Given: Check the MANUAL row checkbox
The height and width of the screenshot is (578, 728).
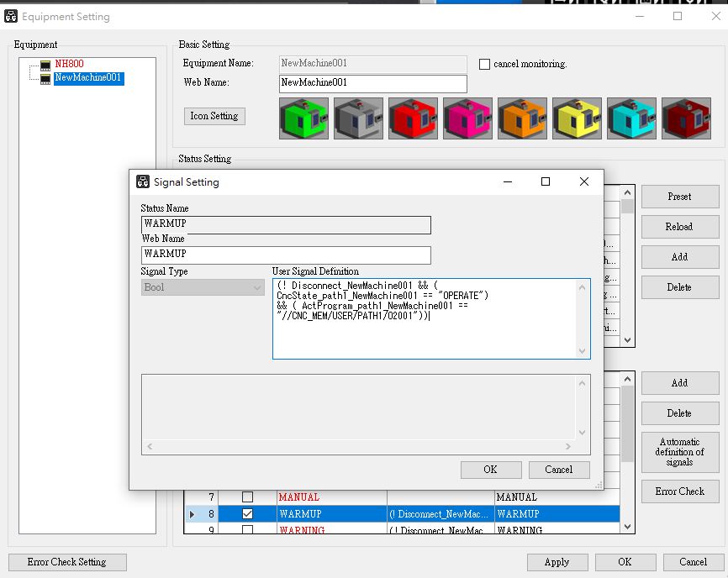Looking at the screenshot, I should [247, 497].
